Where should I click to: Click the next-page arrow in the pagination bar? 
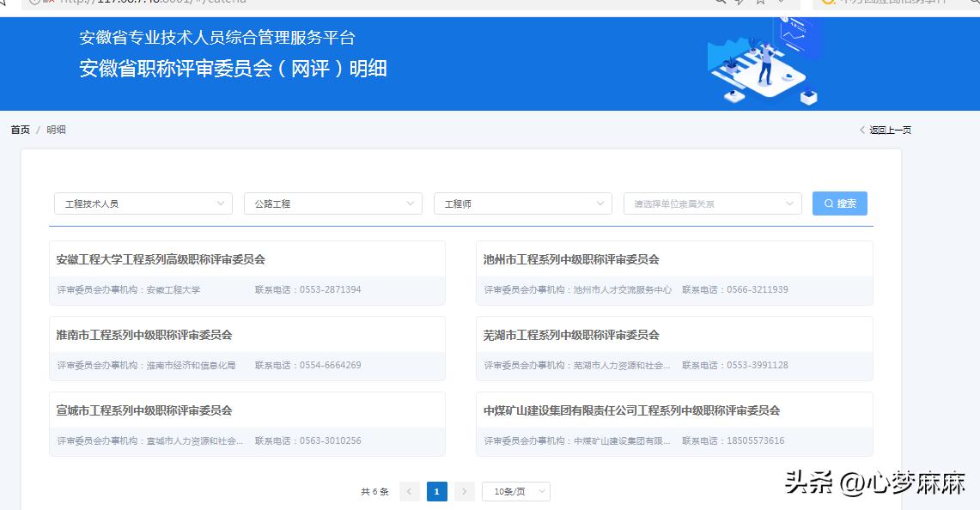coord(464,491)
